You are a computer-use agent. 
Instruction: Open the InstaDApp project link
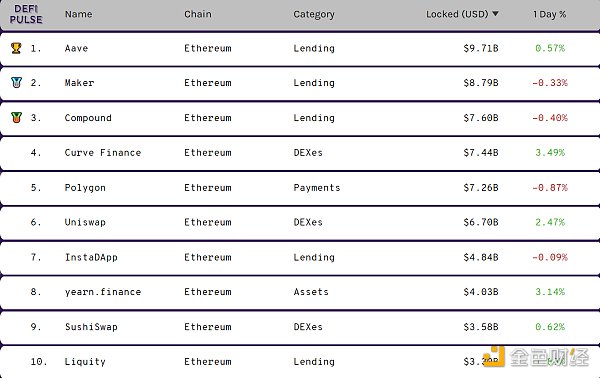(91, 257)
